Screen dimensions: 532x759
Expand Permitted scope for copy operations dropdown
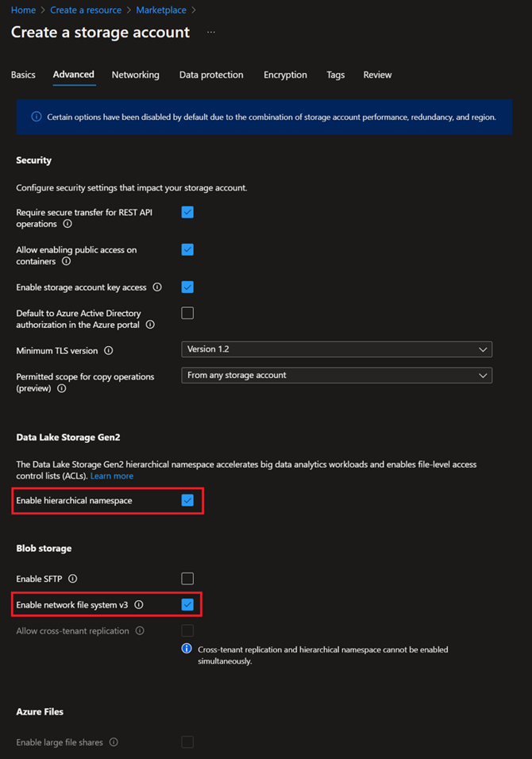pyautogui.click(x=337, y=376)
